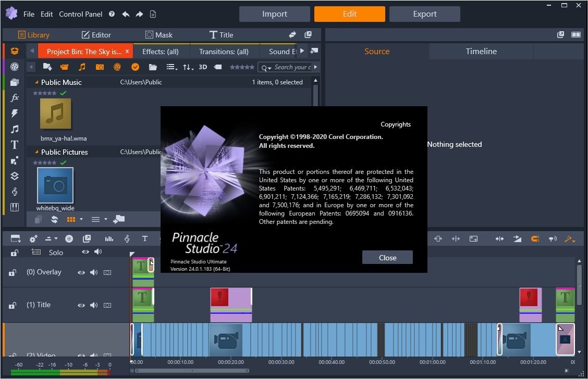
Task: Click the timeline title T tool
Action: point(145,238)
